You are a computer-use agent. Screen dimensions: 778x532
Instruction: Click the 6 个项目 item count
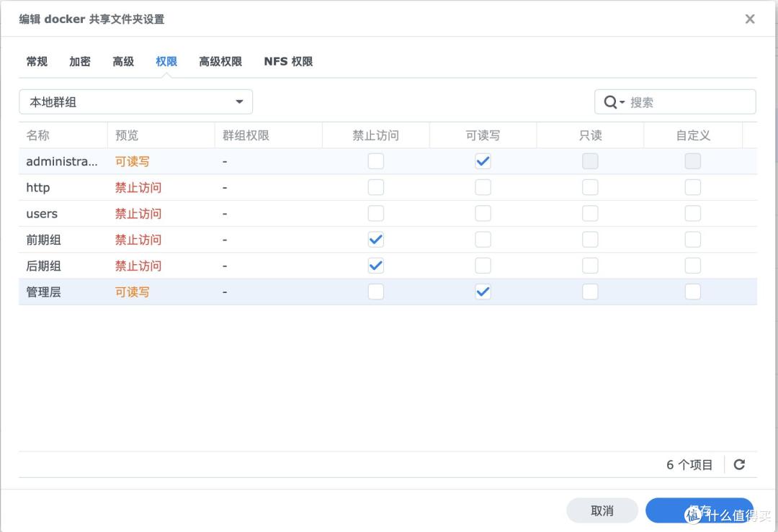point(689,464)
